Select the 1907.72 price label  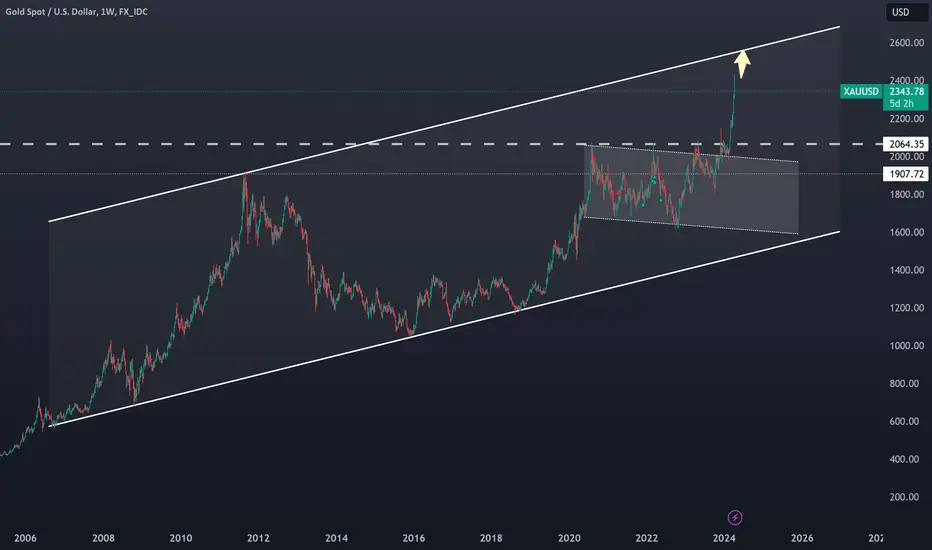click(906, 174)
